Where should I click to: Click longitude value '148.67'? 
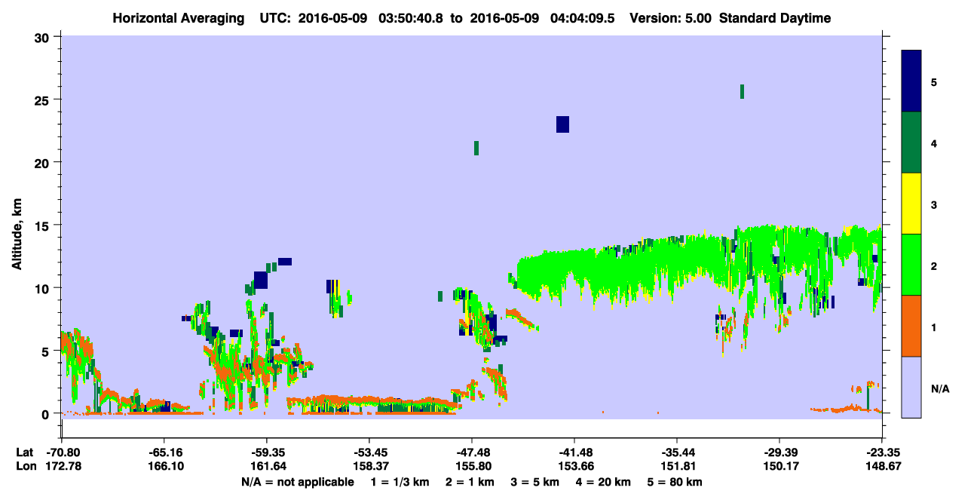point(882,466)
